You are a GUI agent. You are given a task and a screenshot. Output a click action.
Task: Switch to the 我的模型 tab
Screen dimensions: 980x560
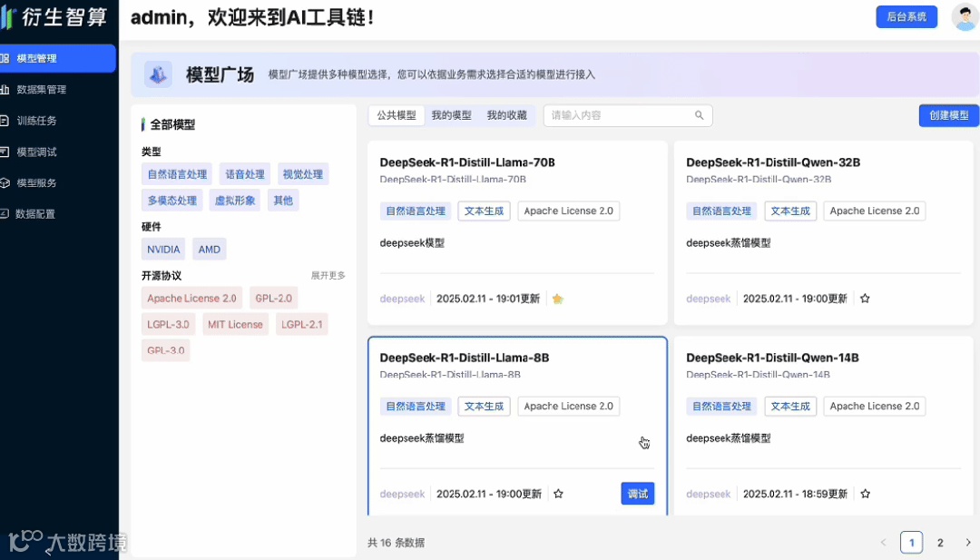pyautogui.click(x=451, y=115)
